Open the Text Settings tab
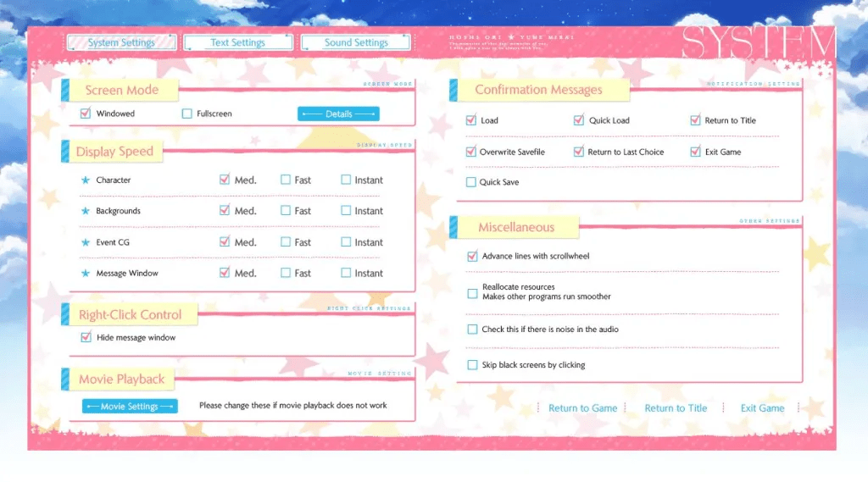868x482 pixels. pos(238,42)
